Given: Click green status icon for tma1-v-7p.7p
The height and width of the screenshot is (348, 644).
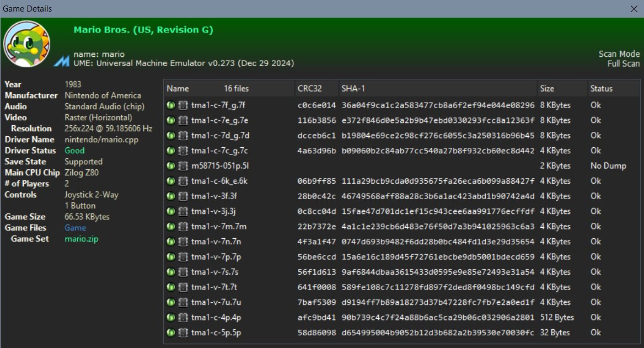Looking at the screenshot, I should pos(171,257).
